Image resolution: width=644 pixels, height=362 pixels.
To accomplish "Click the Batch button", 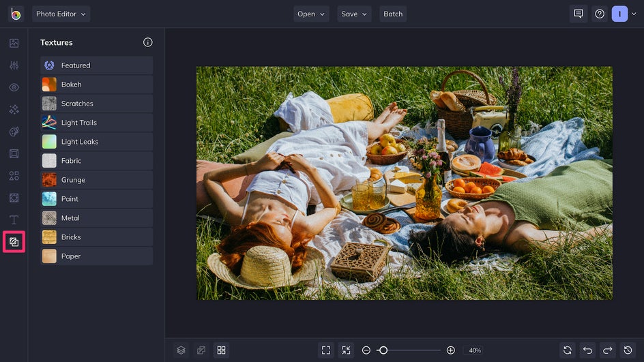I will [x=393, y=14].
